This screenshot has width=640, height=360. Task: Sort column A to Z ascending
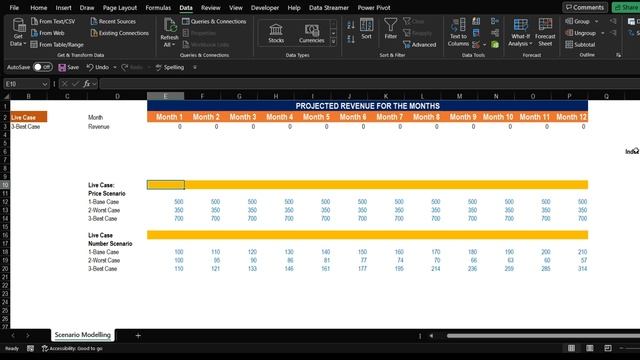pos(351,25)
